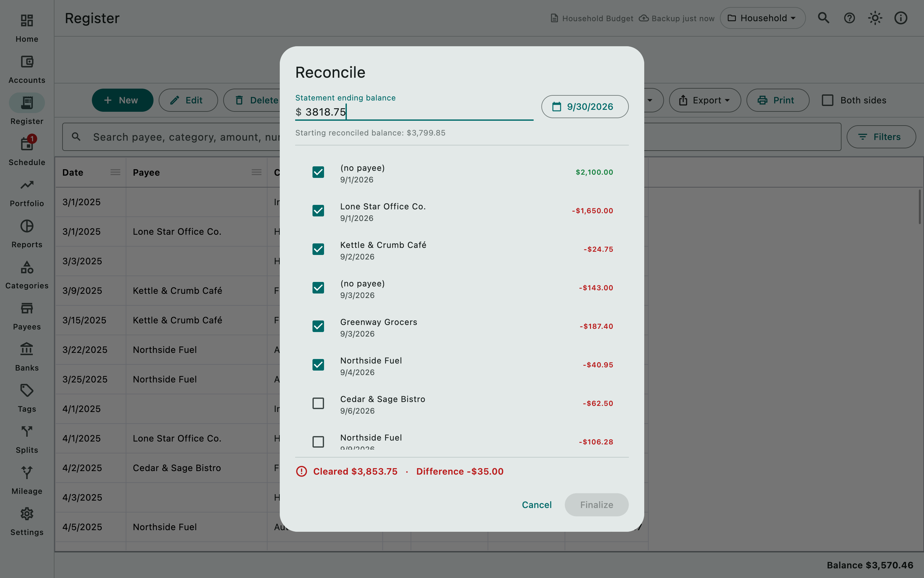Open the Portfolio trend icon
The width and height of the screenshot is (924, 578).
coord(27,185)
